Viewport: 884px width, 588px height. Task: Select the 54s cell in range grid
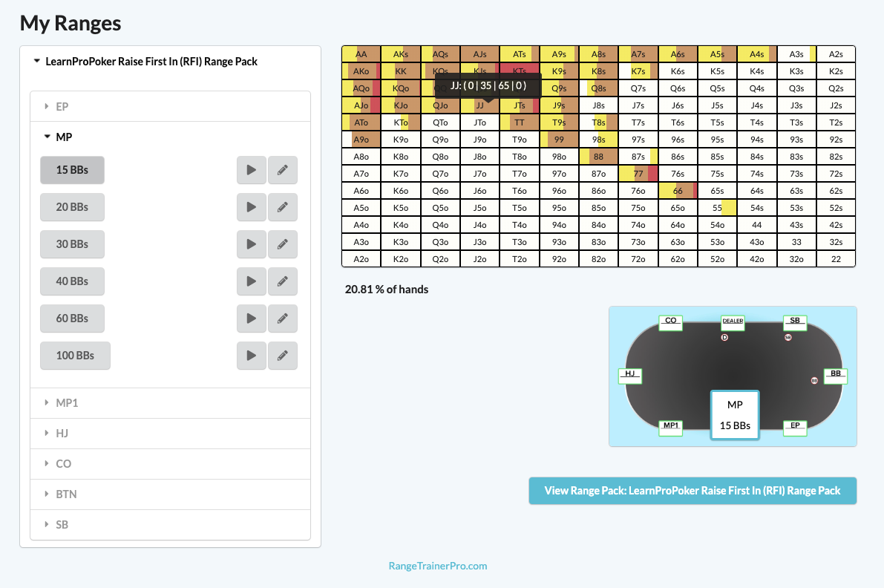(757, 208)
